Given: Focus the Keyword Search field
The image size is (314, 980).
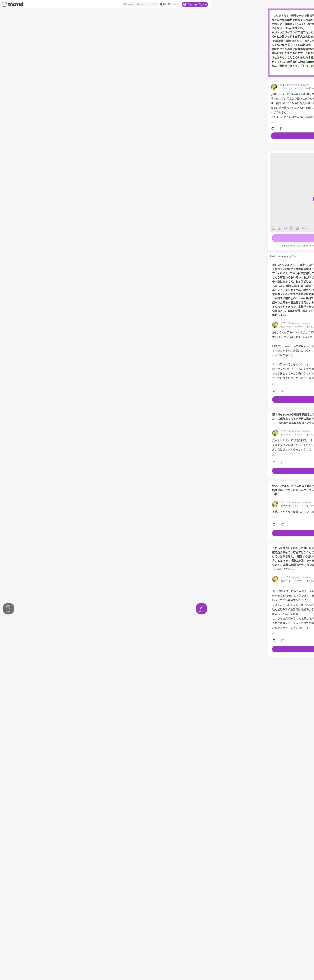Looking at the screenshot, I should pos(138,4).
